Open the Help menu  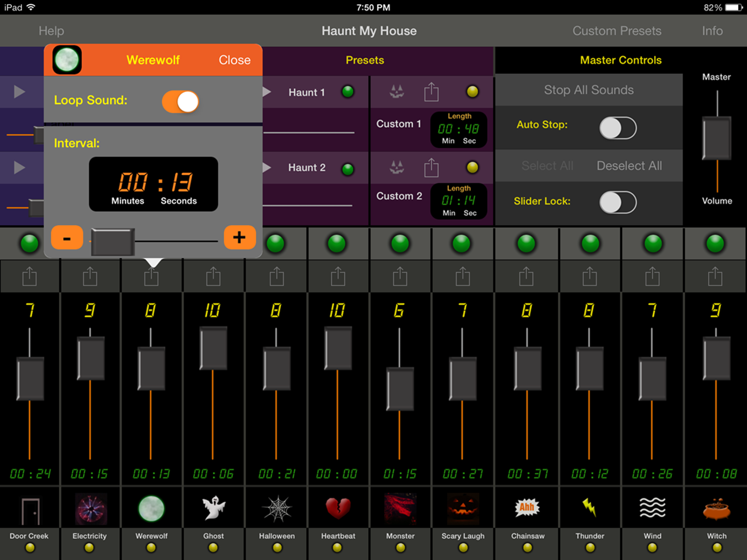(x=51, y=31)
